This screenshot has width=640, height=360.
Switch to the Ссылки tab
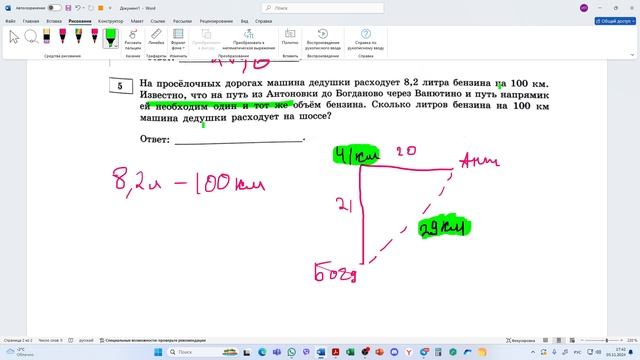[158, 21]
